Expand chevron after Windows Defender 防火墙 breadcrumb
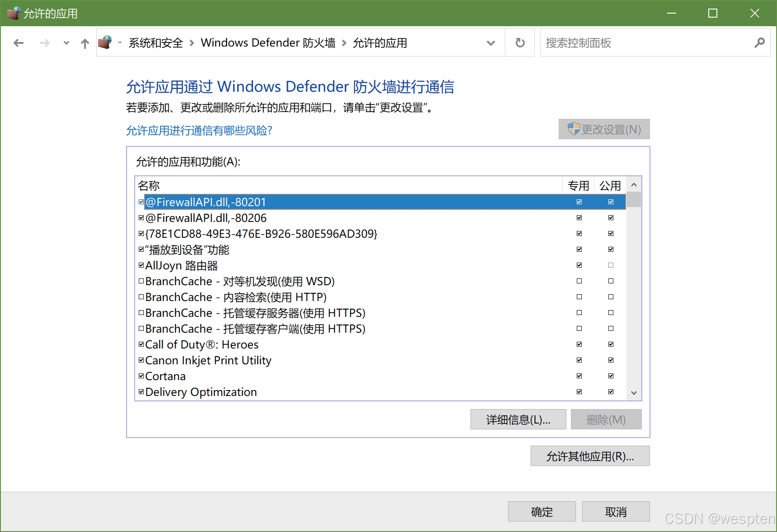Screen dimensions: 777x532 click(344, 43)
